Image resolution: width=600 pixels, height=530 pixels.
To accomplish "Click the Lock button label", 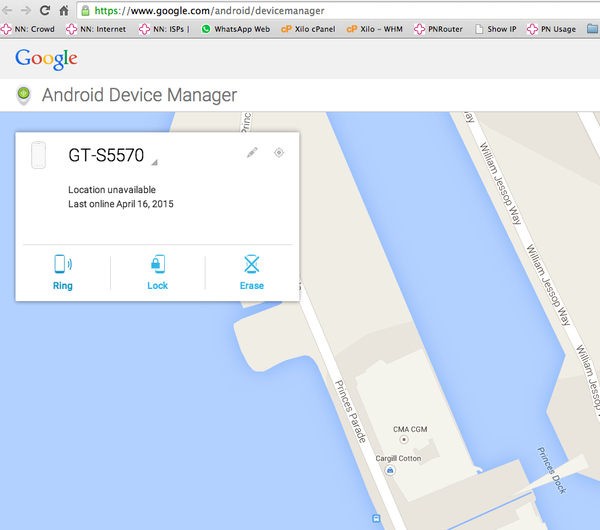I will (x=158, y=286).
